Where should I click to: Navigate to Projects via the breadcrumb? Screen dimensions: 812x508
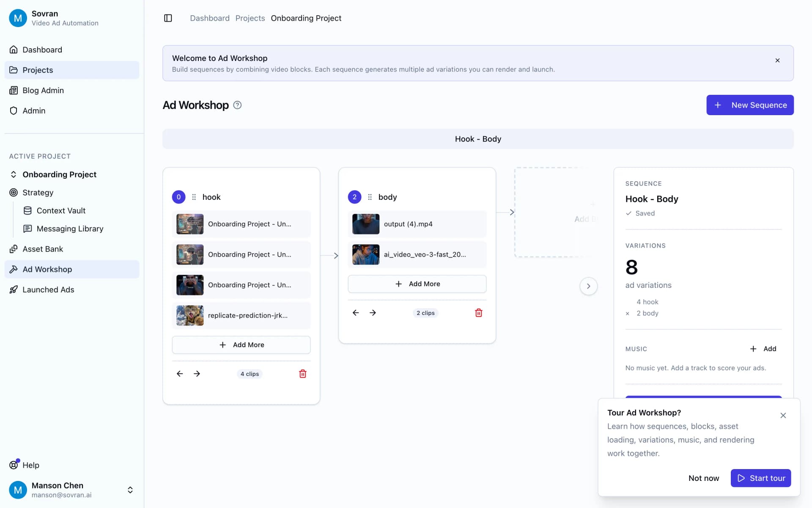coord(250,18)
